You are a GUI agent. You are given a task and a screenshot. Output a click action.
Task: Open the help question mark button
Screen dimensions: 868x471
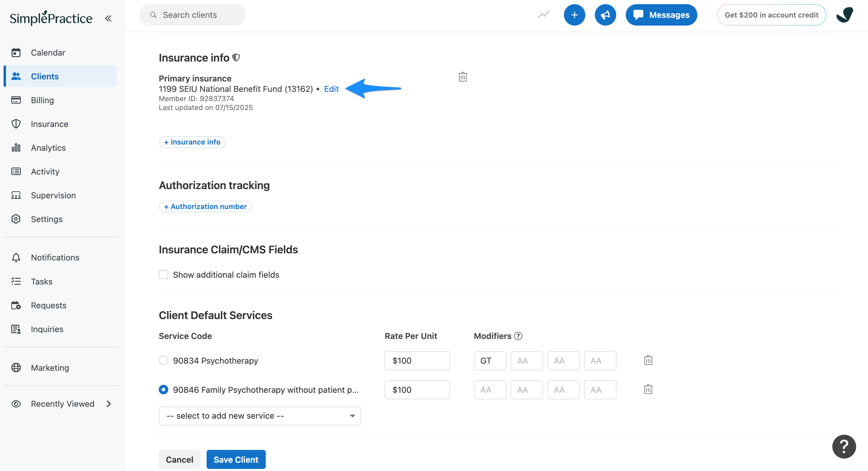click(844, 446)
